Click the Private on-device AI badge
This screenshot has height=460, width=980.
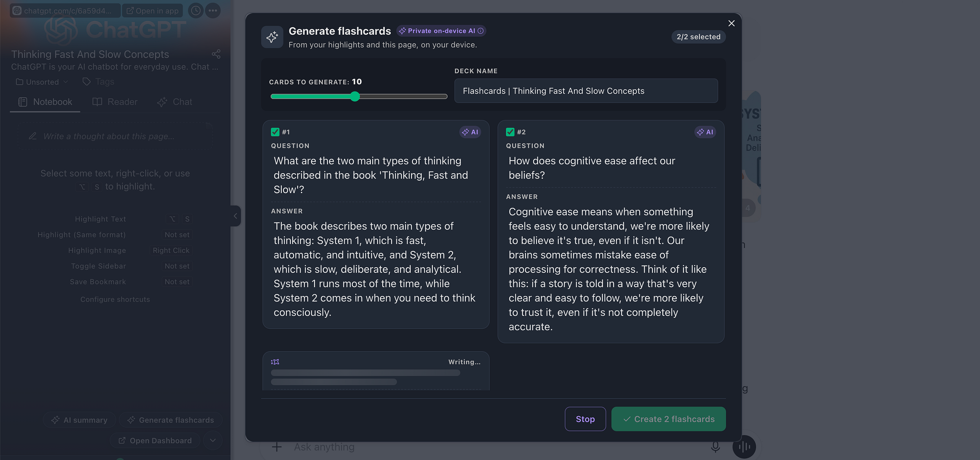tap(441, 31)
